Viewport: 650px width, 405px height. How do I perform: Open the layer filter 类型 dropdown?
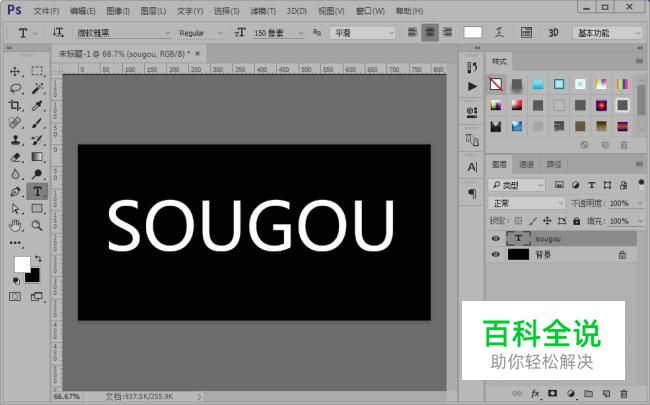(x=517, y=185)
